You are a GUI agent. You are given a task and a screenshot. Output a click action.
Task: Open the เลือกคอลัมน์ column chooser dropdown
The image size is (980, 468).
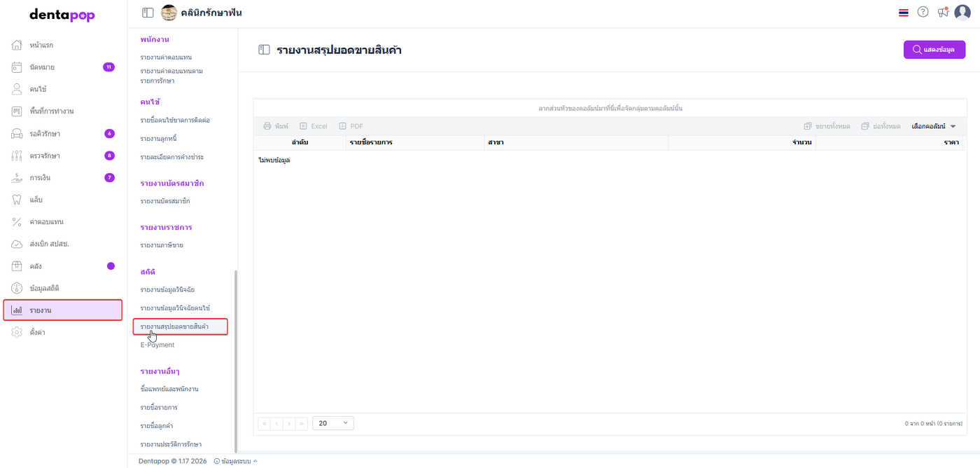click(x=934, y=126)
